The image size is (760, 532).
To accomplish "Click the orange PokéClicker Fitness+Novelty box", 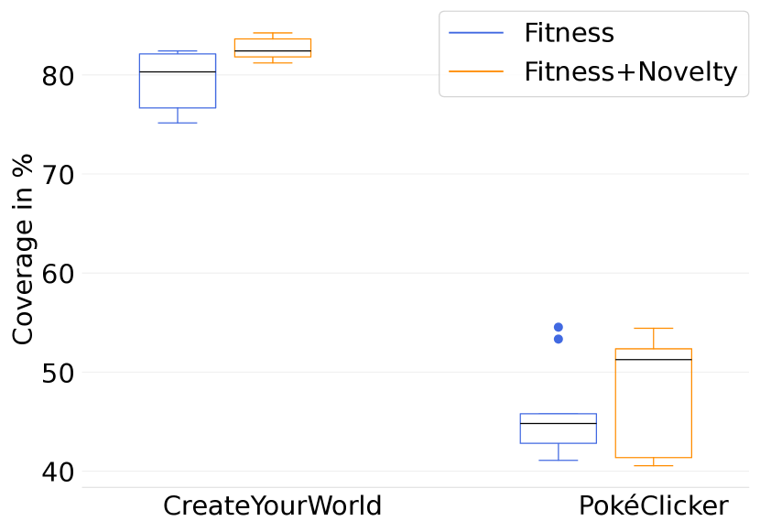I will click(653, 403).
